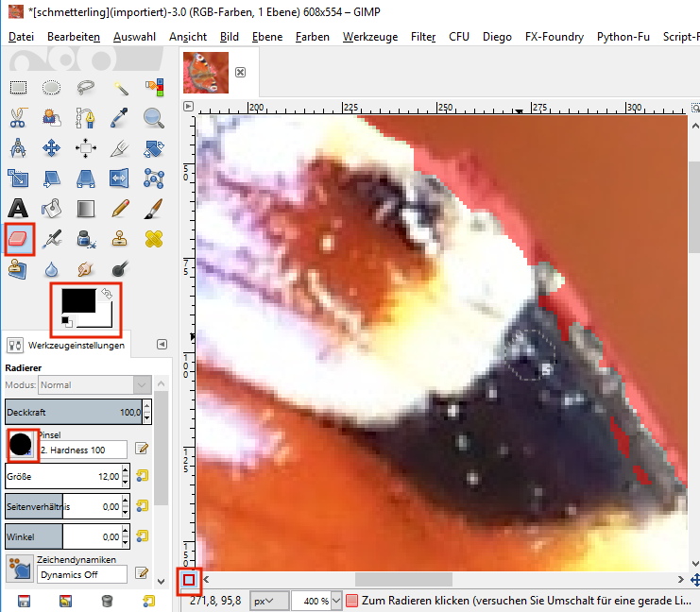
Task: Select the Perspective tool
Action: point(86,178)
